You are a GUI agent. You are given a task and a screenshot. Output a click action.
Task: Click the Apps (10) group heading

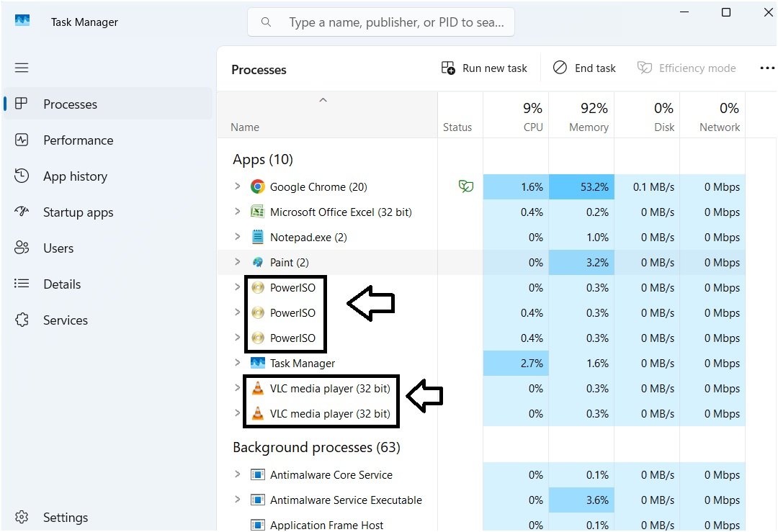point(263,160)
